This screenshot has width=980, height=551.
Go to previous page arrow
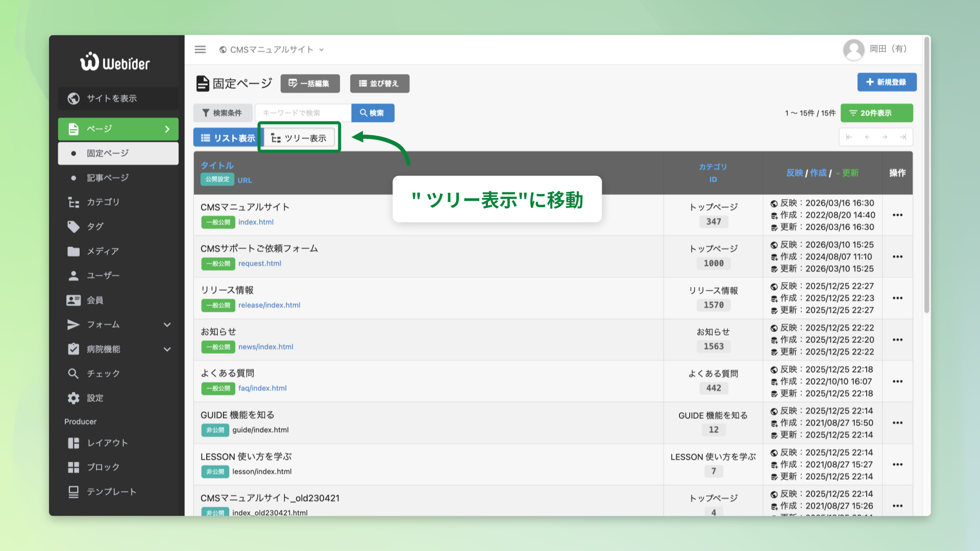click(x=867, y=137)
